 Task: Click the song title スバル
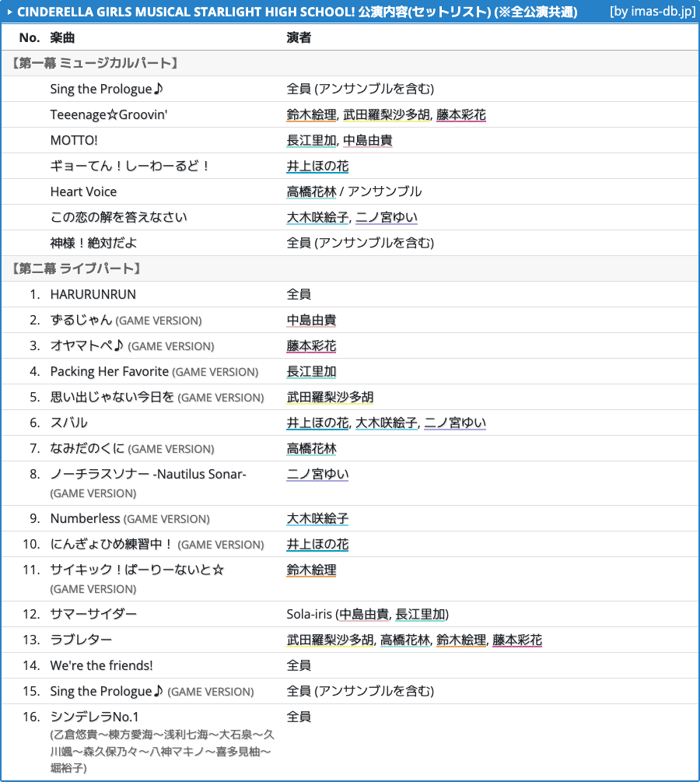click(68, 423)
